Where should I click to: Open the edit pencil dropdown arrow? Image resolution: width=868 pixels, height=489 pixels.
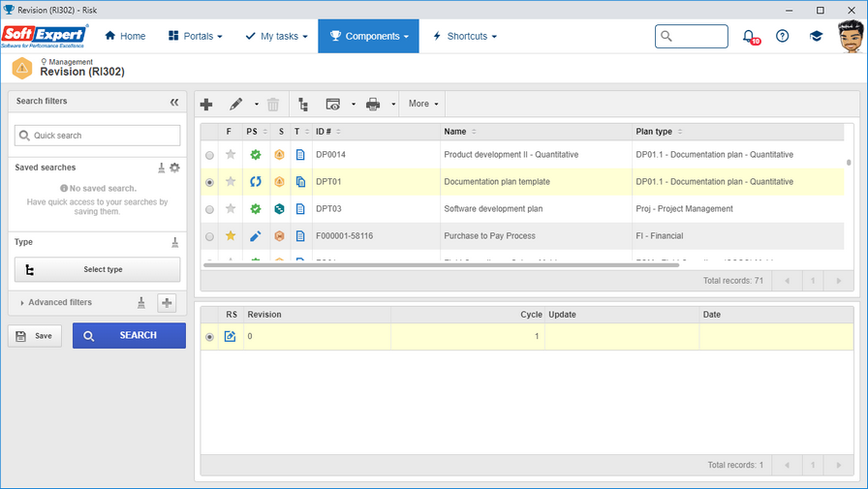pyautogui.click(x=257, y=104)
